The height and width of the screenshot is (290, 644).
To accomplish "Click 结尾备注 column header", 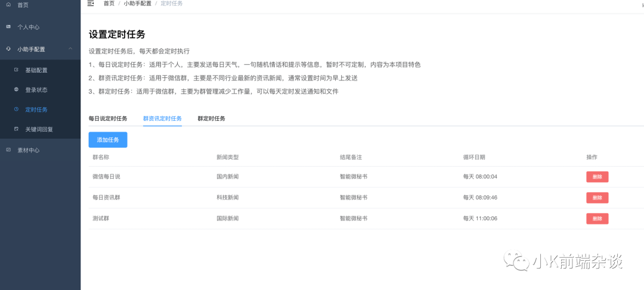I will pyautogui.click(x=351, y=157).
